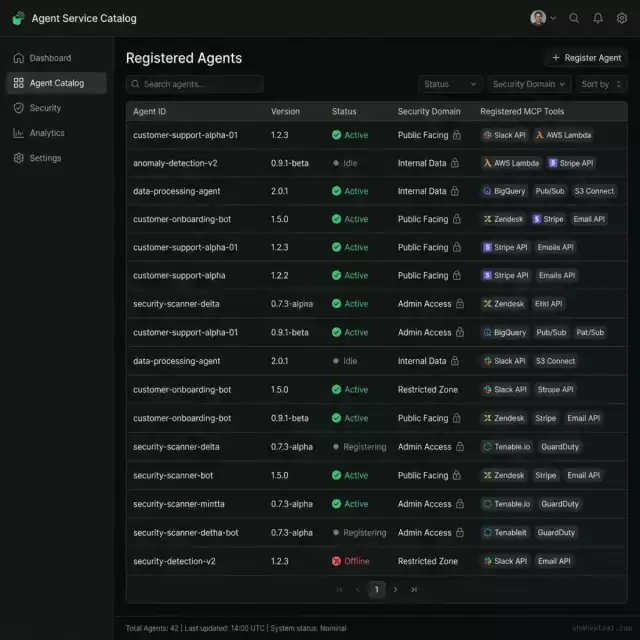Click Stripe API tag in anomaly-detection-v2 row

tap(571, 163)
